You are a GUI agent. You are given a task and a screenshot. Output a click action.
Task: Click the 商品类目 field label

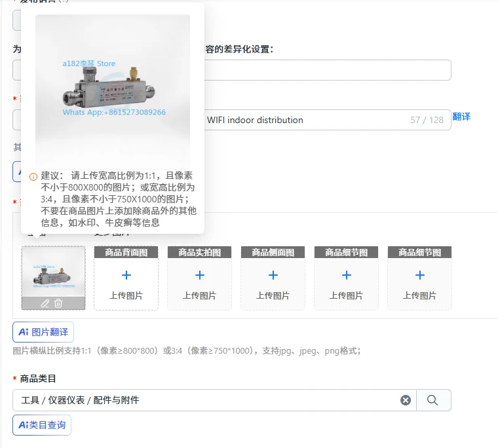point(38,379)
